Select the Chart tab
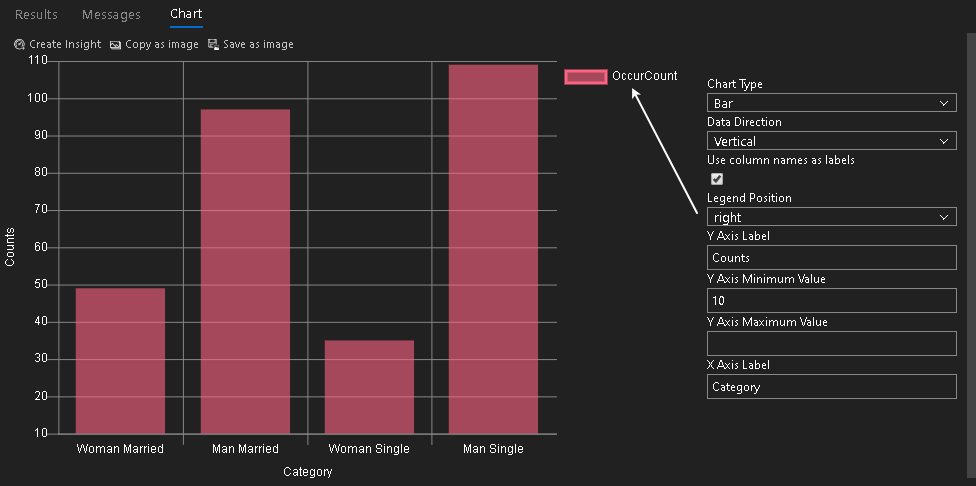Screen dimensions: 976x486 coord(186,15)
